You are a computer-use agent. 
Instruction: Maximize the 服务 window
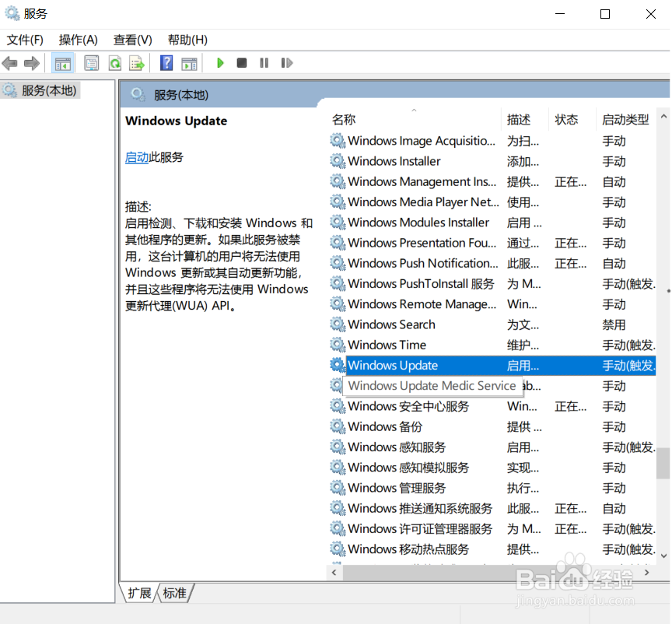(x=605, y=14)
